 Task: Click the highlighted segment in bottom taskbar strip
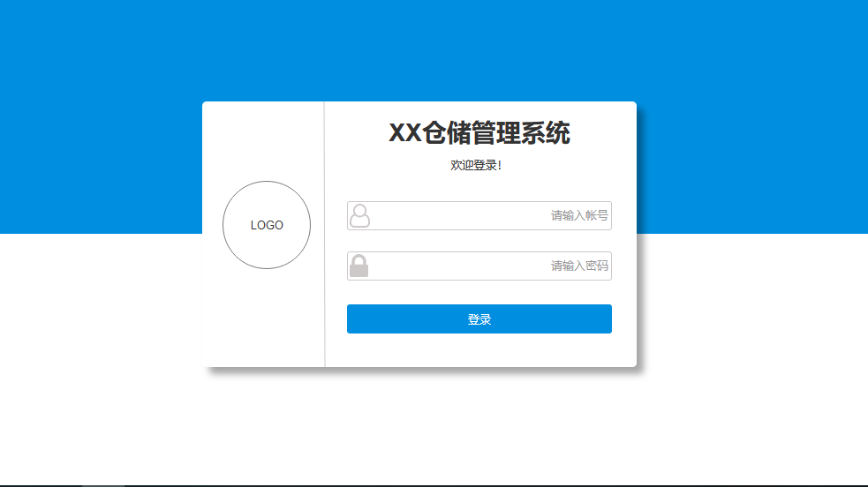(x=103, y=485)
